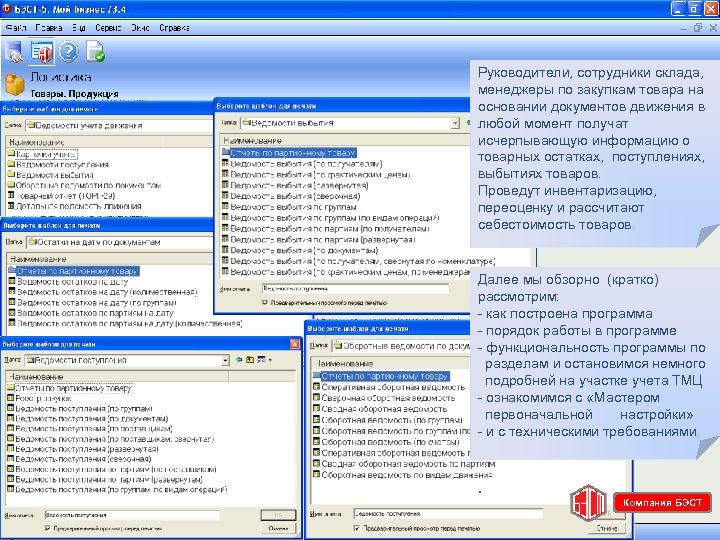
Task: Click folder icon of Оборотные ведомости по документам row
Action: 11,185
